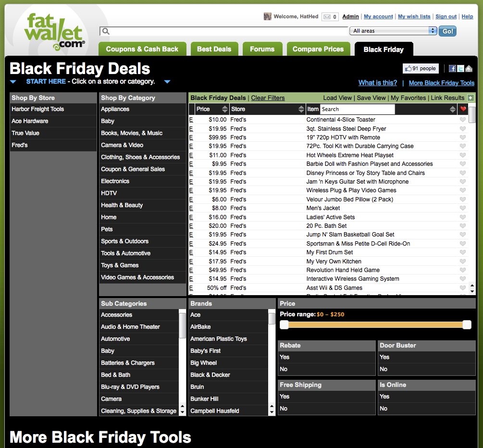483x448 pixels.
Task: Click the E icon for My Very Own Kitchen
Action: tap(191, 261)
